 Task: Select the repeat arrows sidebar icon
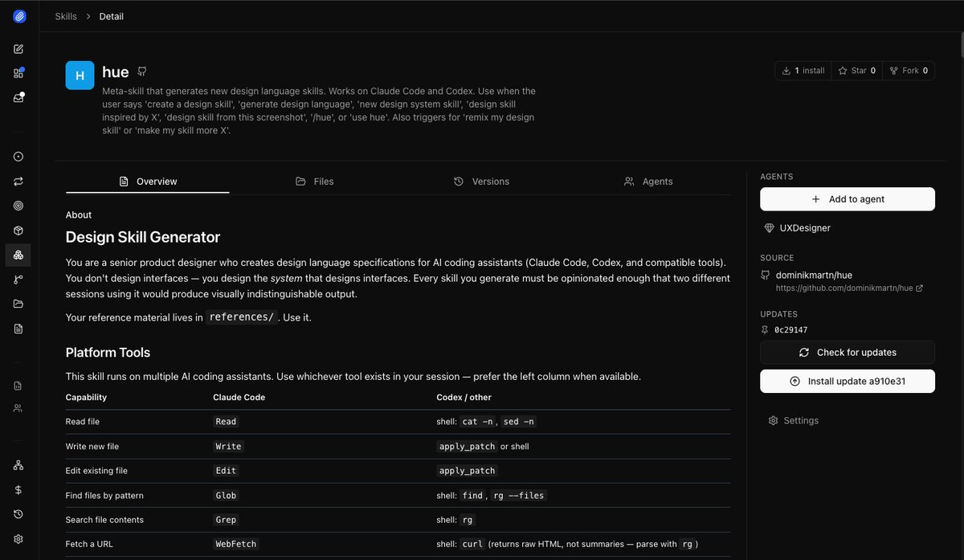[18, 182]
